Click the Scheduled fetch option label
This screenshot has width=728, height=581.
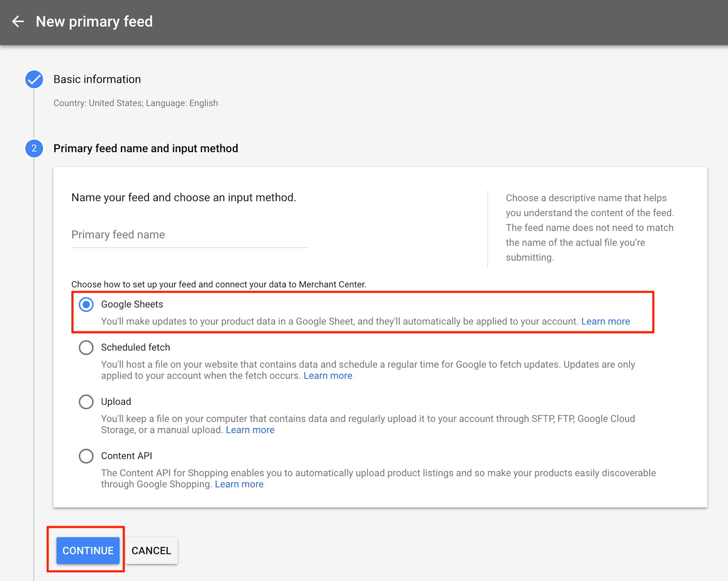pos(135,347)
